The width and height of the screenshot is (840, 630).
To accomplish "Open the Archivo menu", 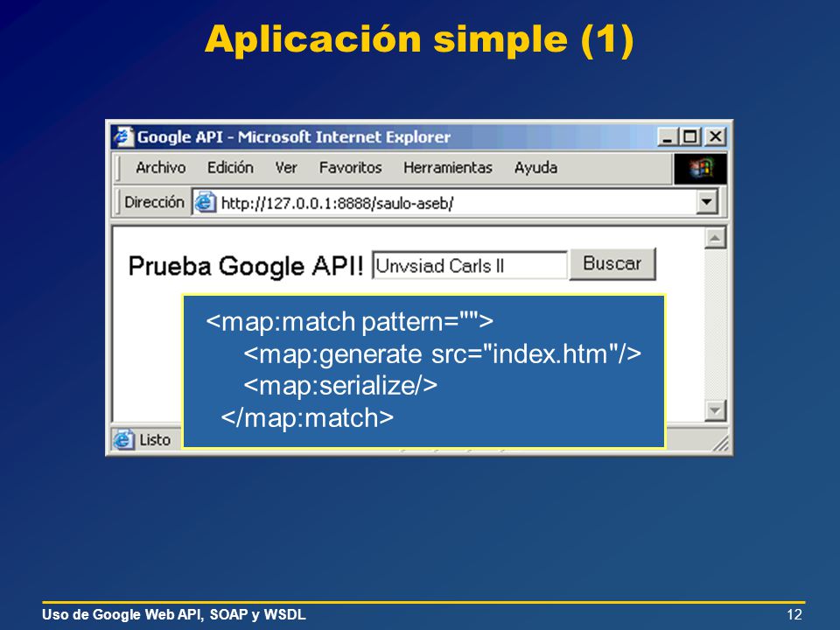I will coord(160,168).
